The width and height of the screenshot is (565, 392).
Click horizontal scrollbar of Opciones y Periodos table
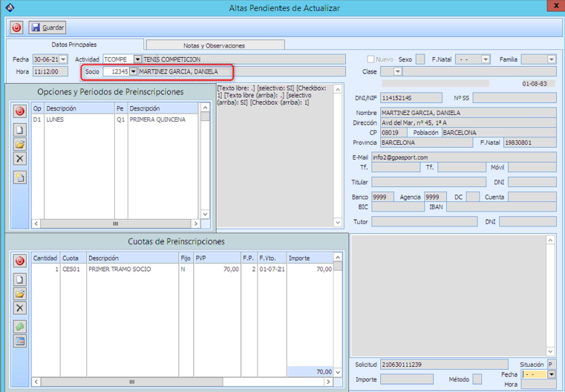tap(115, 223)
